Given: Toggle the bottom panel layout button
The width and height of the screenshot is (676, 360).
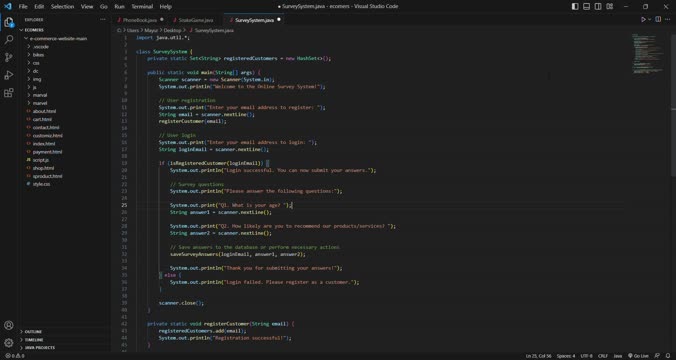Looking at the screenshot, I should [586, 6].
